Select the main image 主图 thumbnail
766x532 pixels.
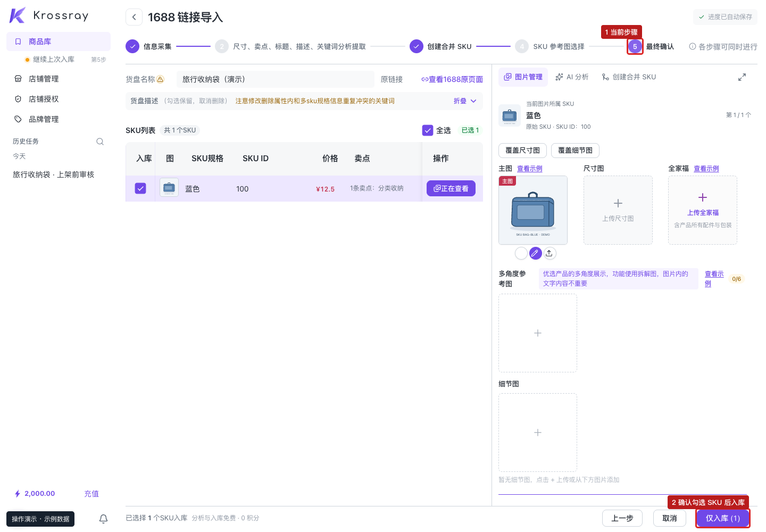[x=533, y=210]
